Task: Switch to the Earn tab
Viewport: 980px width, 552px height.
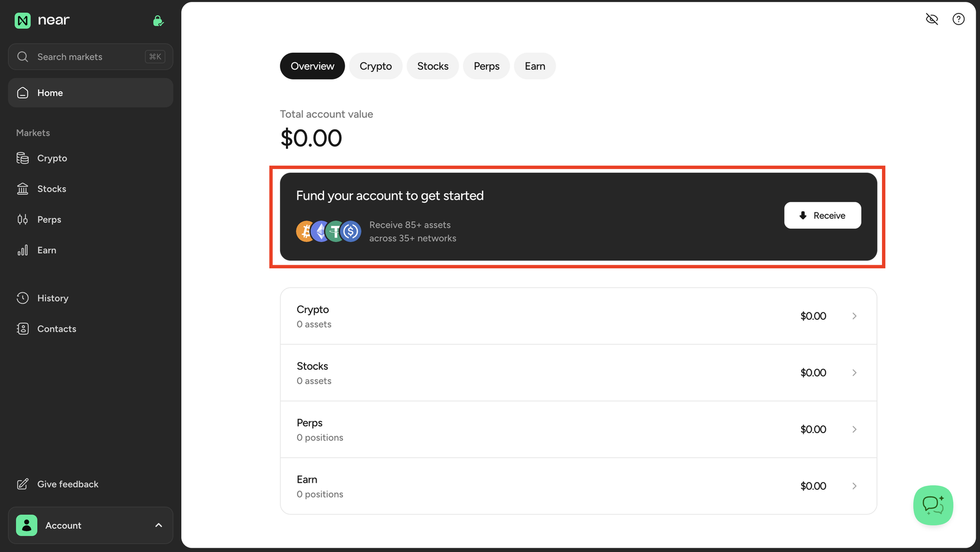Action: pyautogui.click(x=535, y=66)
